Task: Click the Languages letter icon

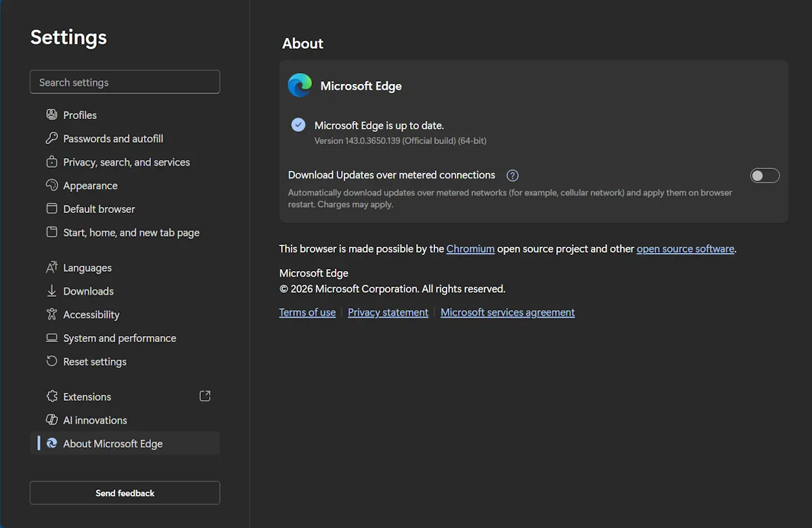Action: [x=51, y=267]
